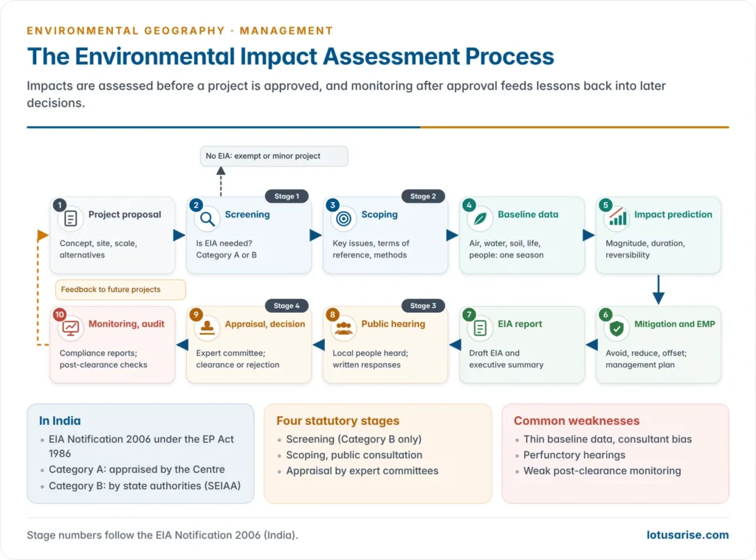Click 'Perfunctory hearings' bullet
This screenshot has height=560, width=756.
(574, 455)
